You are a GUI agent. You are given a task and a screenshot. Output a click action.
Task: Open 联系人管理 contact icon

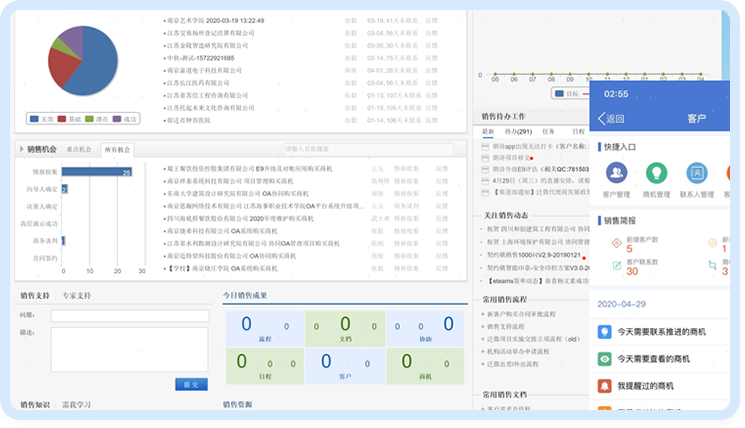[x=698, y=172]
